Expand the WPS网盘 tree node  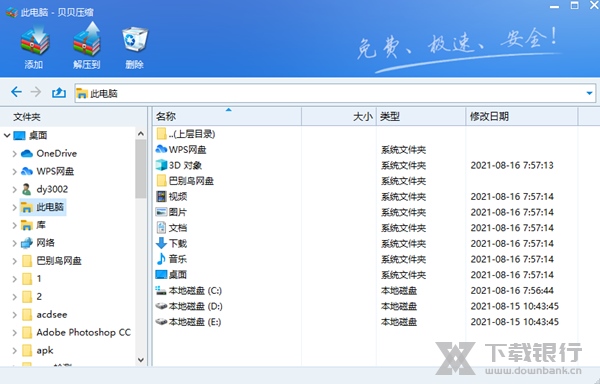click(x=15, y=171)
